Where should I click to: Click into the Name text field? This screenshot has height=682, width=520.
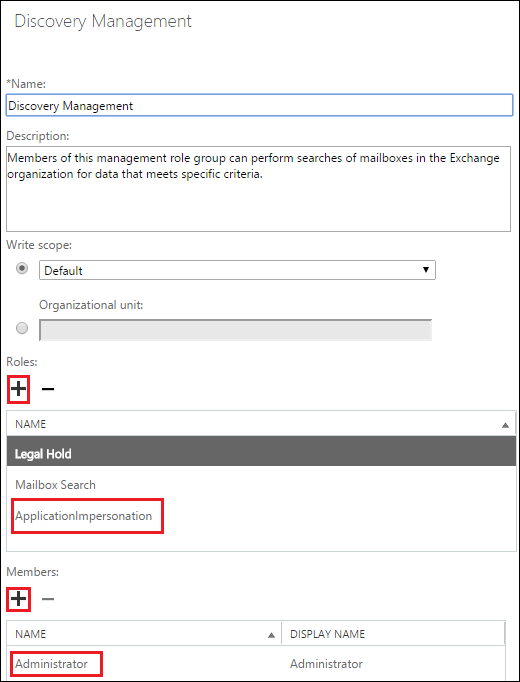point(259,105)
